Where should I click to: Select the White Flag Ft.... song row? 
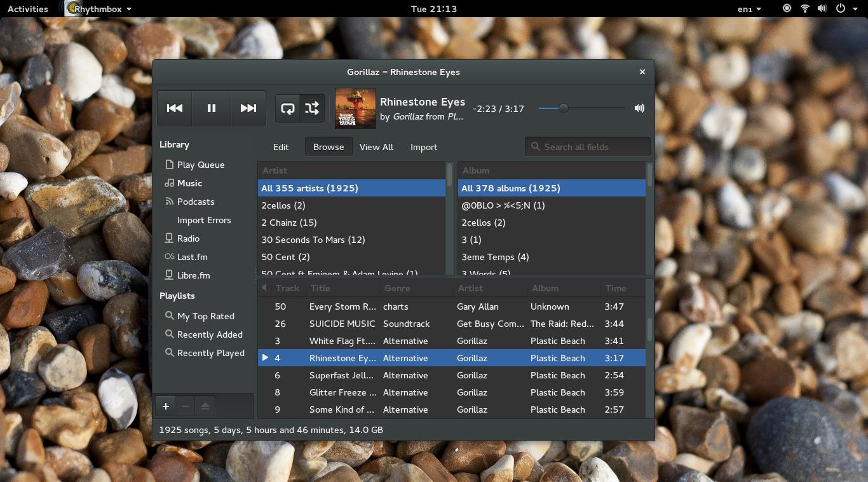452,341
